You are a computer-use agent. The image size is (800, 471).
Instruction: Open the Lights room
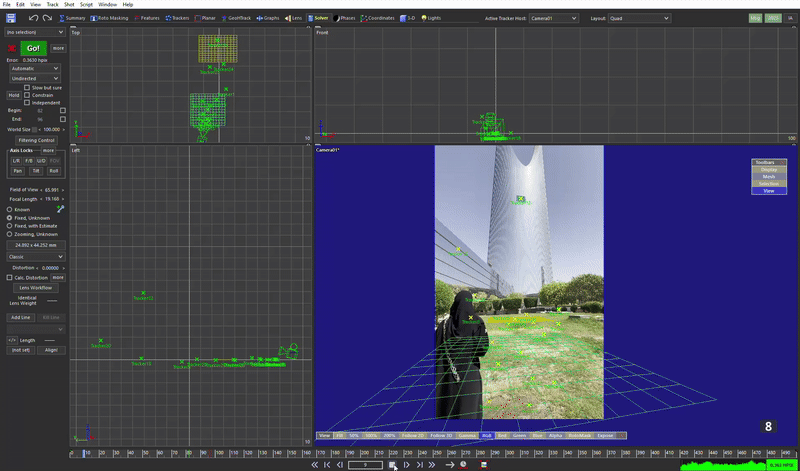pos(431,18)
